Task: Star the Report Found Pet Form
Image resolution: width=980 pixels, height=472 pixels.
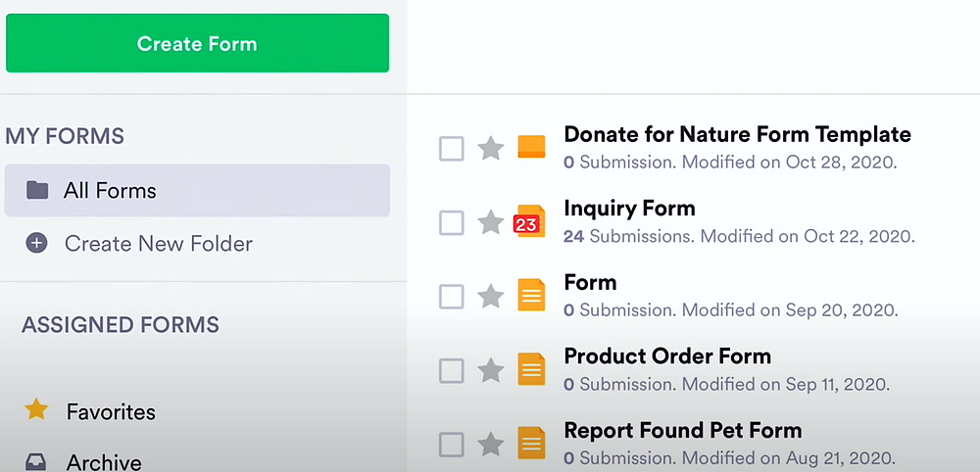Action: 490,445
